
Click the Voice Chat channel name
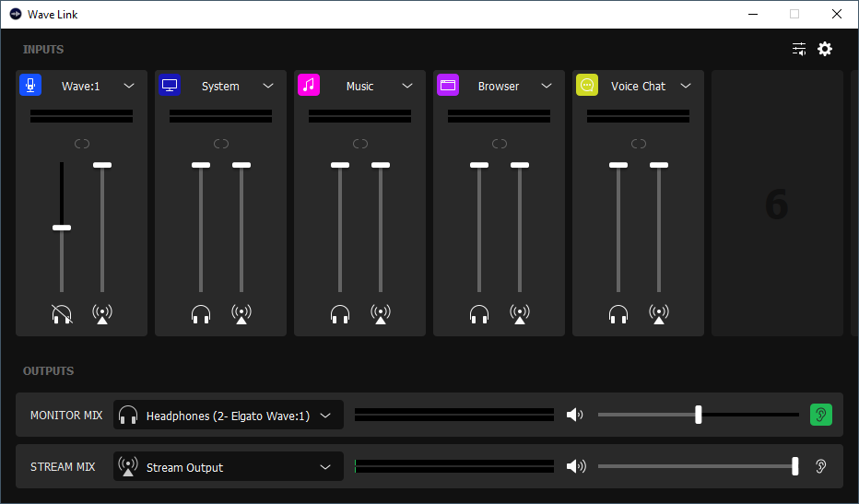tap(638, 86)
